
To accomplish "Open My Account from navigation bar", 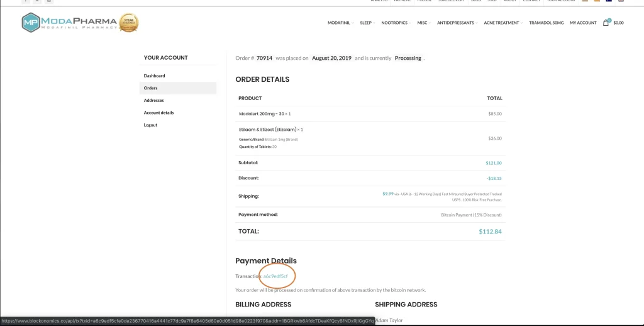I will pyautogui.click(x=583, y=23).
